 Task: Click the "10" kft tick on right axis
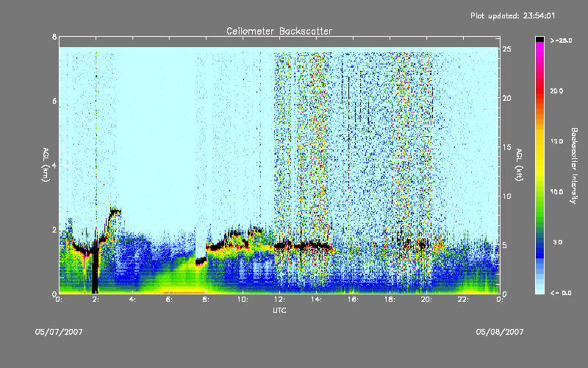tap(507, 196)
